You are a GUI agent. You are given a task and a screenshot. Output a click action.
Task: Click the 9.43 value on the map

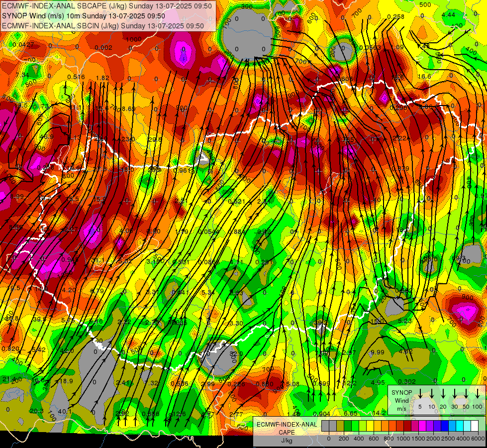(x=264, y=231)
